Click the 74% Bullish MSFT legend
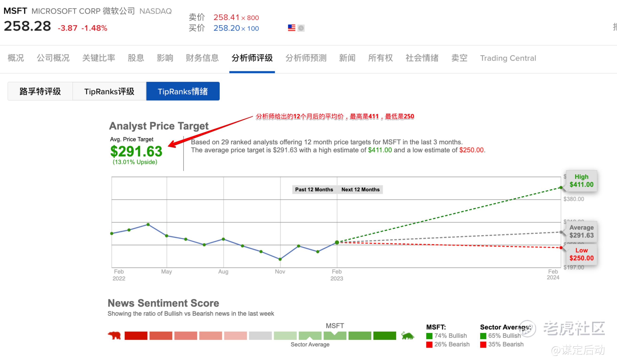This screenshot has height=364, width=617. tap(446, 336)
